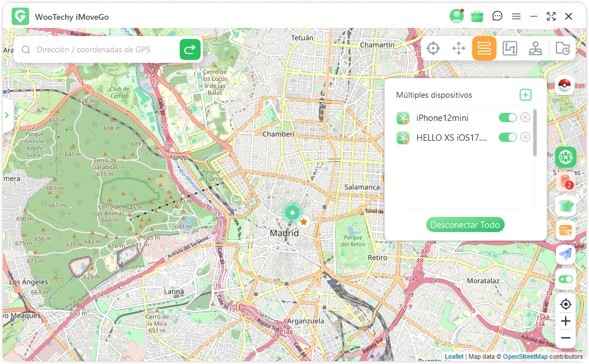Open the historical records folder icon
This screenshot has height=364, width=589.
click(562, 49)
